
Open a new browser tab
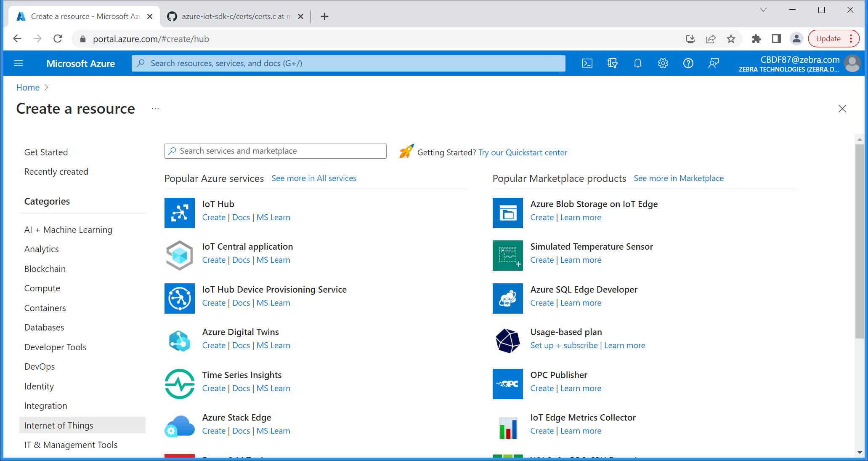tap(324, 16)
